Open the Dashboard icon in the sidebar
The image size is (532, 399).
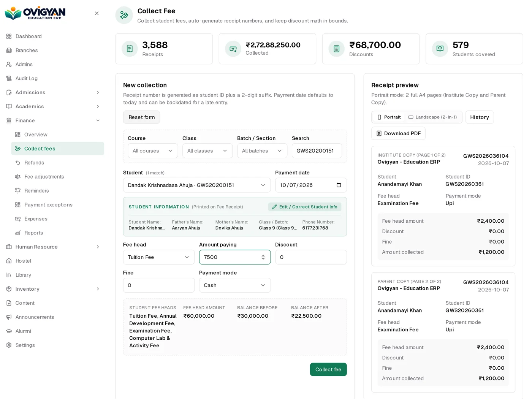tap(9, 36)
